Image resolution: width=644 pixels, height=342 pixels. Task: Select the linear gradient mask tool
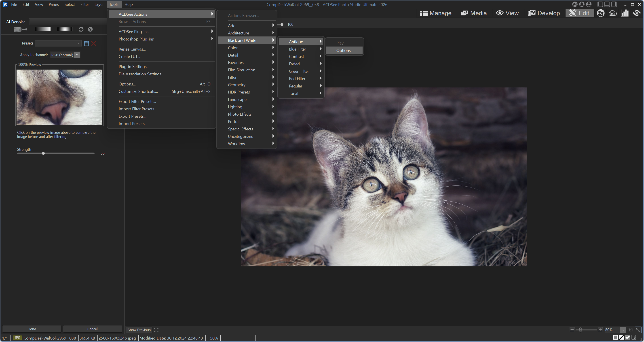tap(42, 29)
